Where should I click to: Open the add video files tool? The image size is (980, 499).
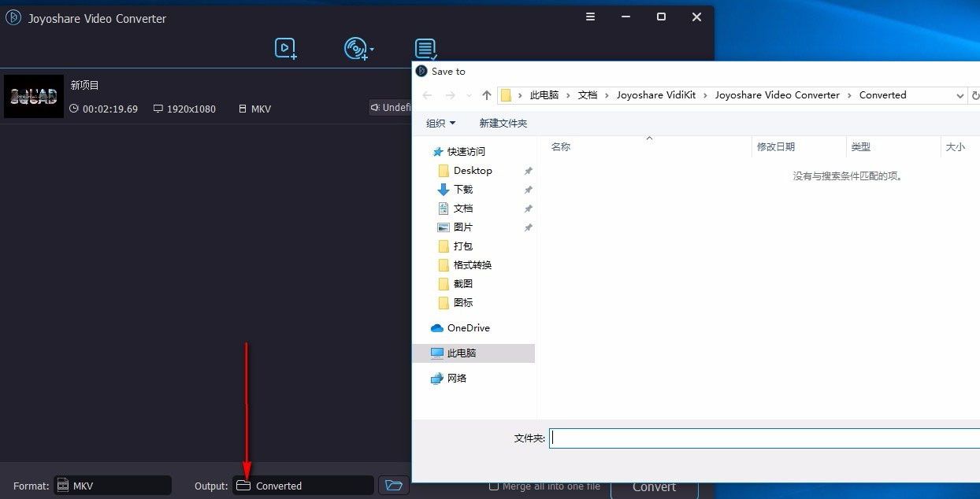coord(284,48)
